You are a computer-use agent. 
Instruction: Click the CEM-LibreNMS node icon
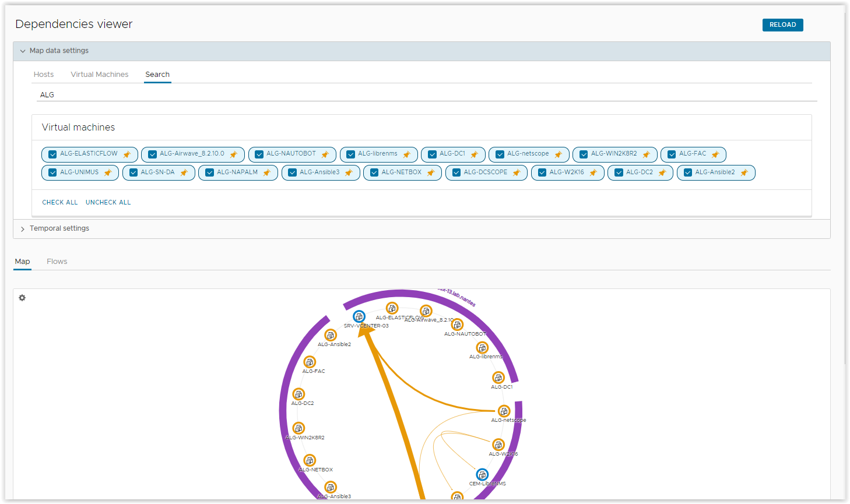(482, 474)
